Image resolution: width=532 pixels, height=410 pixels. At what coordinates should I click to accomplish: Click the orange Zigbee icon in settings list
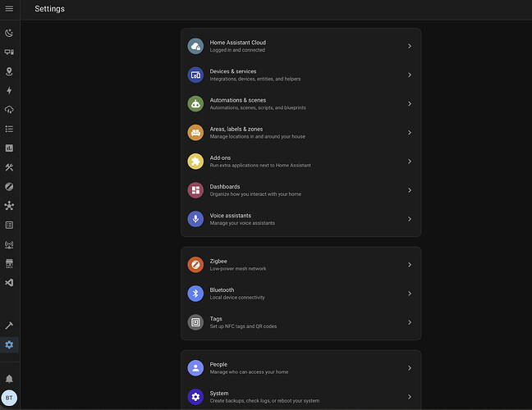[195, 265]
